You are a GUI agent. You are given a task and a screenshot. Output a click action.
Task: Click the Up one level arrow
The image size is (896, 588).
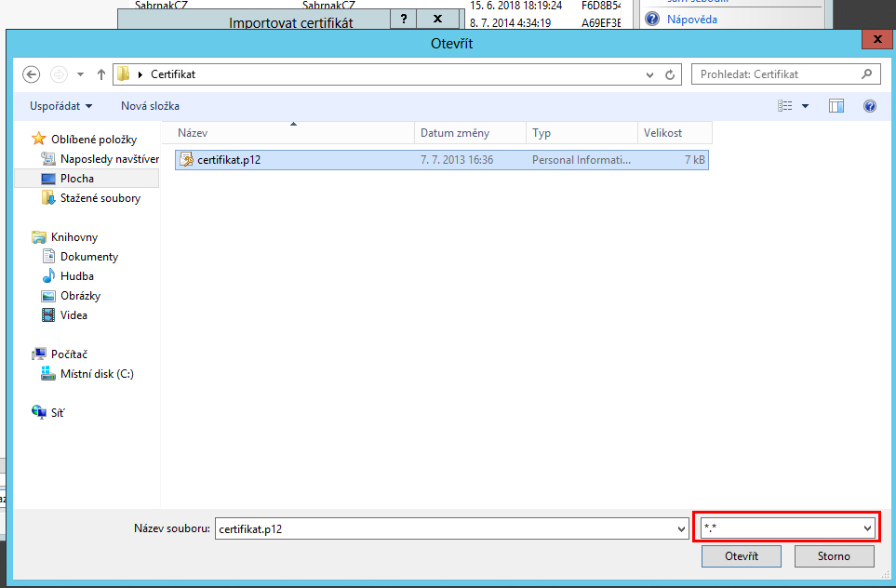(101, 74)
